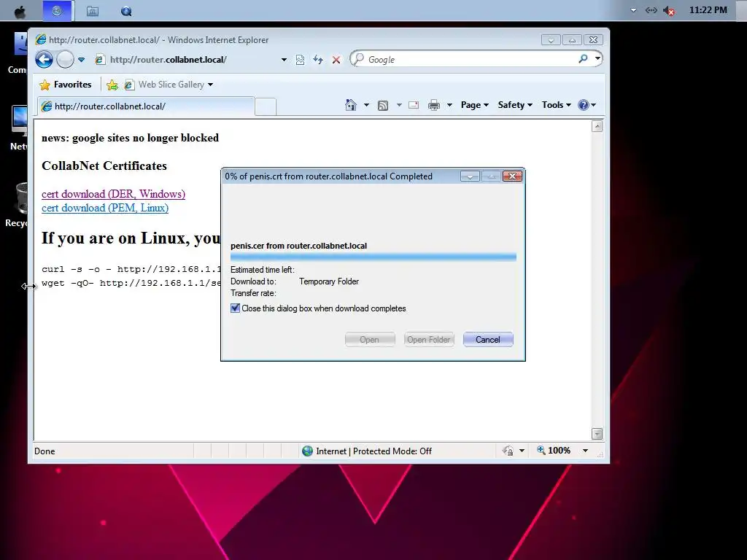Click the Home page icon
The image size is (747, 560).
351,105
